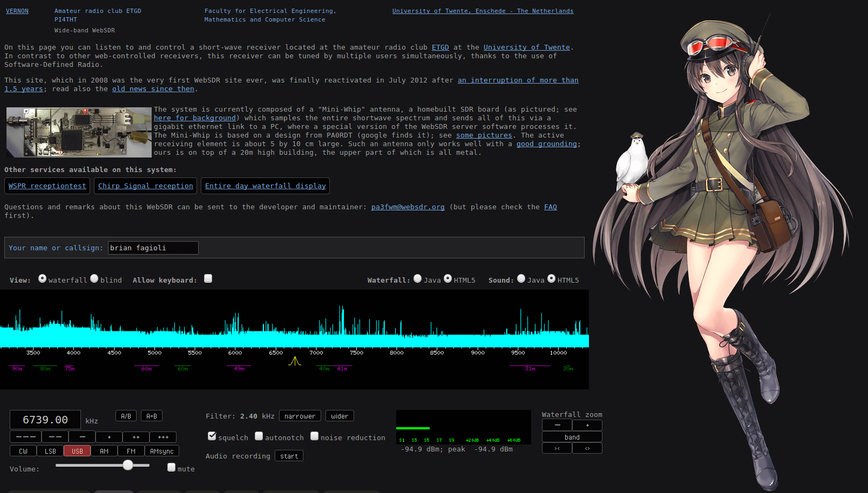Choose Java for the Waterfall option

click(418, 278)
